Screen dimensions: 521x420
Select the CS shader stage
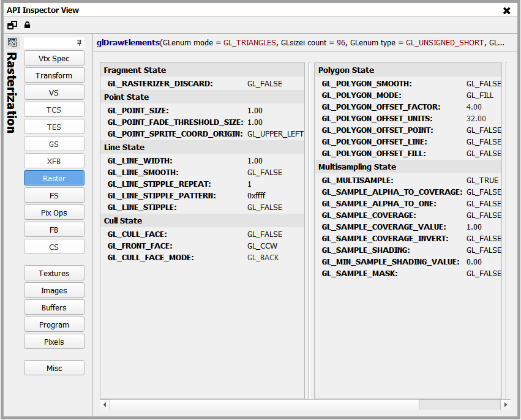tap(54, 247)
